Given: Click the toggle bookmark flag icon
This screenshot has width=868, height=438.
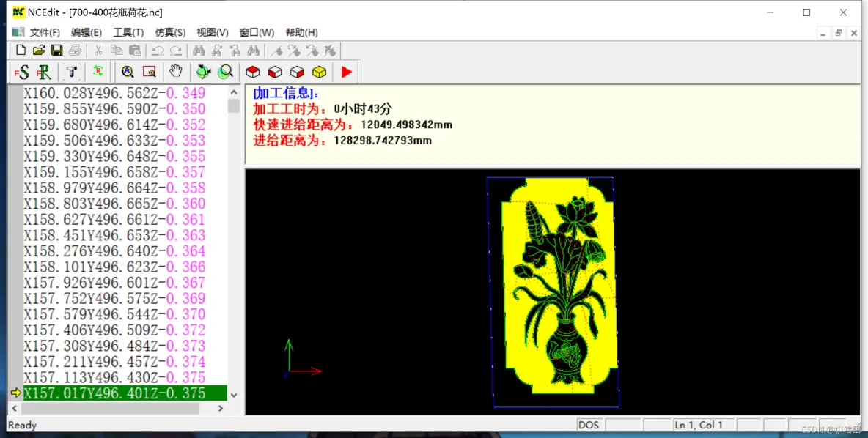Looking at the screenshot, I should [x=277, y=51].
